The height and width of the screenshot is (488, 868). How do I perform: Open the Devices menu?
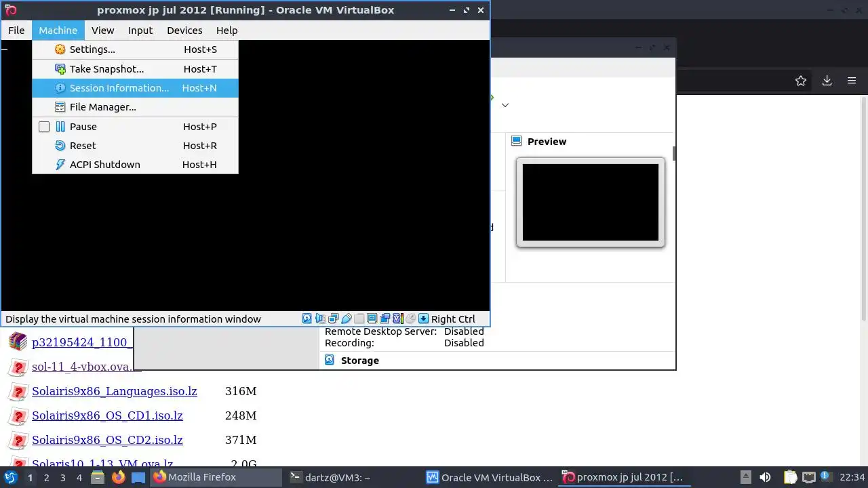pyautogui.click(x=184, y=30)
